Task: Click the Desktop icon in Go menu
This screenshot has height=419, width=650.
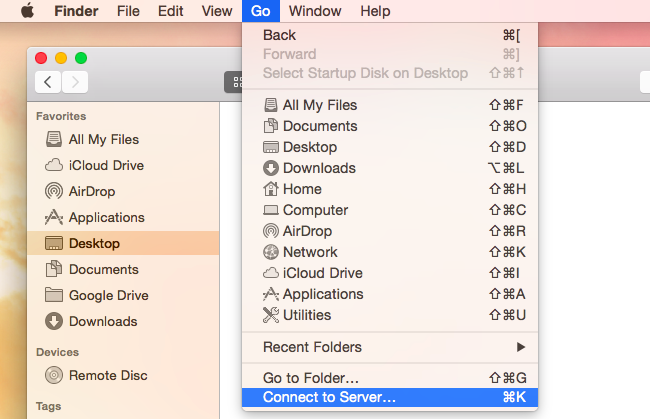Action: point(271,147)
